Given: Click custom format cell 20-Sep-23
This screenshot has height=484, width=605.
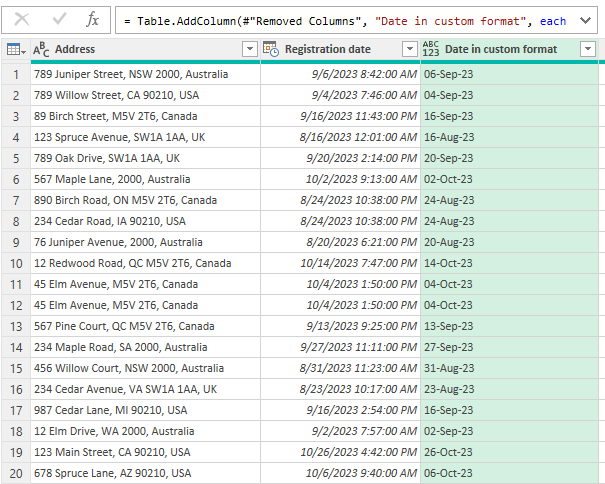Looking at the screenshot, I should pos(509,158).
